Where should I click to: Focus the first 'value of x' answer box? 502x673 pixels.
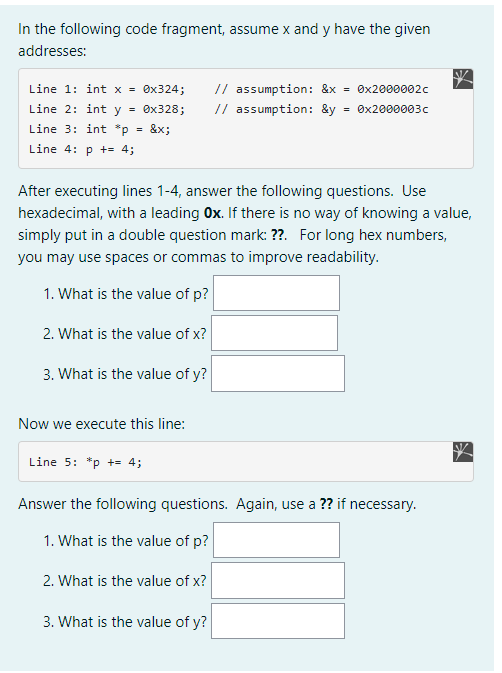coord(275,333)
